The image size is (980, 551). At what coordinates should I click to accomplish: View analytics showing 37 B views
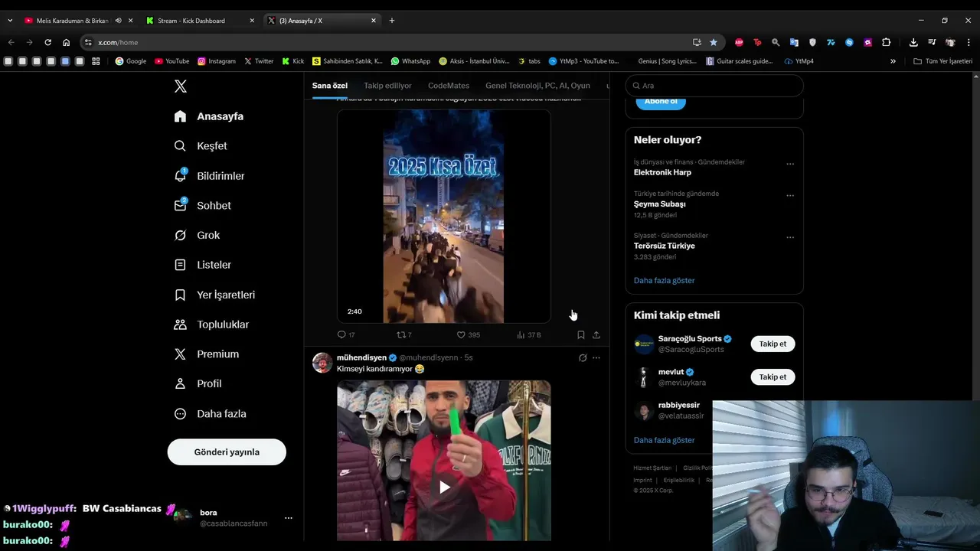tap(529, 335)
